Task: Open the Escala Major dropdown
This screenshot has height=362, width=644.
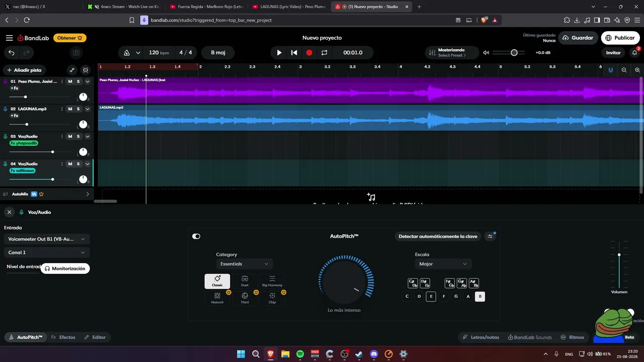Action: (x=443, y=264)
